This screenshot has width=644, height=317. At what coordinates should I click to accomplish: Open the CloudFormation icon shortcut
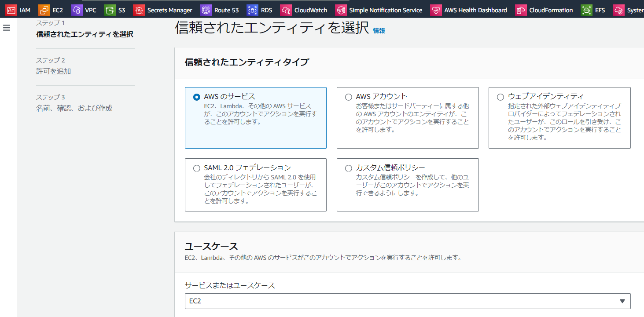[521, 10]
